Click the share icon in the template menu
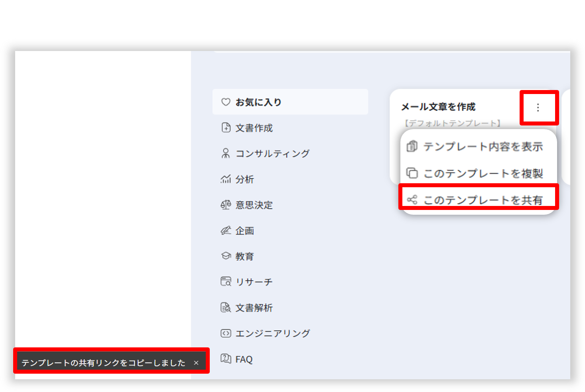585x392 pixels. click(412, 200)
